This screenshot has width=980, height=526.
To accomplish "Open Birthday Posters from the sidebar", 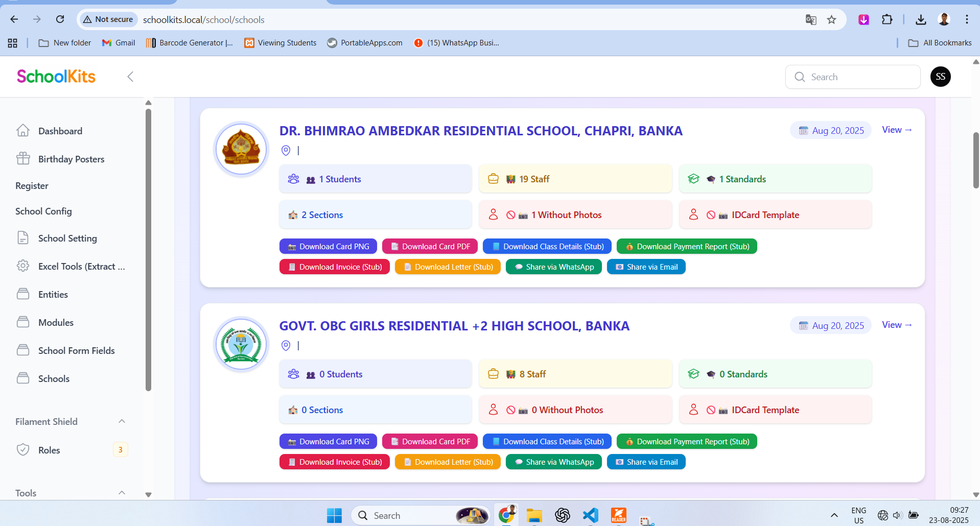I will click(71, 159).
